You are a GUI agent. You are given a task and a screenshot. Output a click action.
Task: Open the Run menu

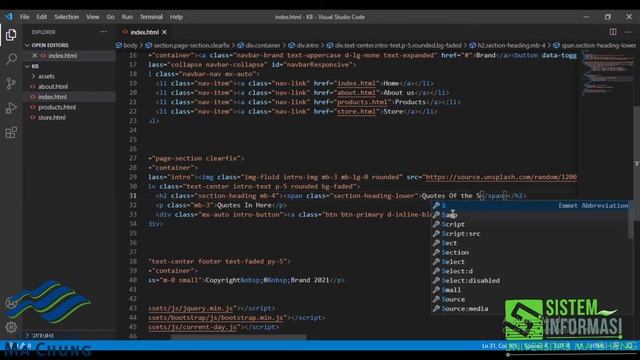coord(127,17)
